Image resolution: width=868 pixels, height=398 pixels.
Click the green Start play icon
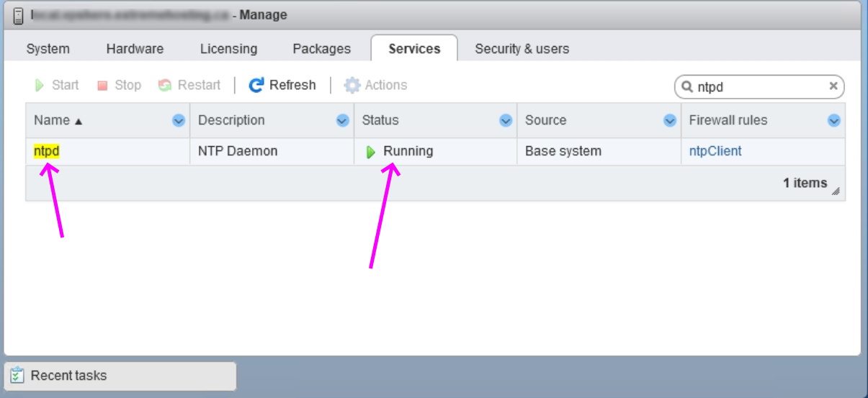click(x=40, y=86)
